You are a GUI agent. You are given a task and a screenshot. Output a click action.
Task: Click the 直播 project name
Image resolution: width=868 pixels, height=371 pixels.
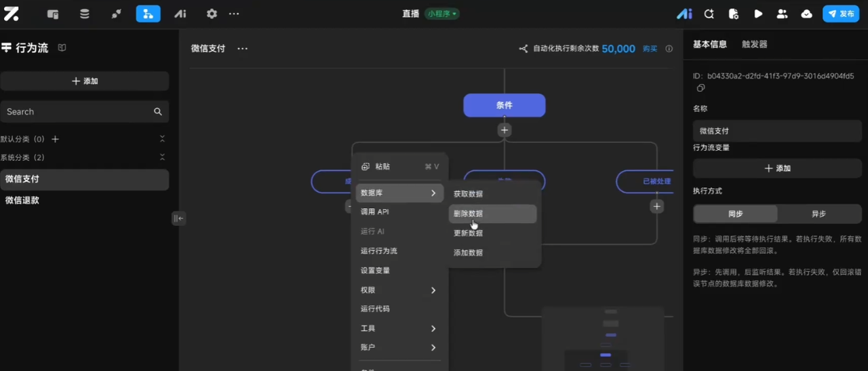(x=410, y=14)
